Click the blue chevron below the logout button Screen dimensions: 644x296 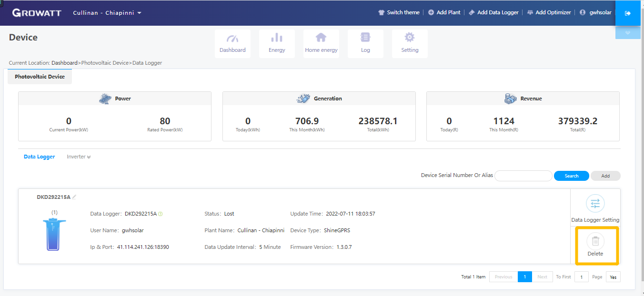[x=628, y=32]
